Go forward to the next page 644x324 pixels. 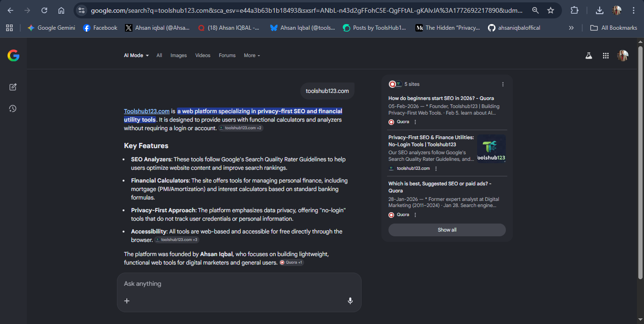27,10
